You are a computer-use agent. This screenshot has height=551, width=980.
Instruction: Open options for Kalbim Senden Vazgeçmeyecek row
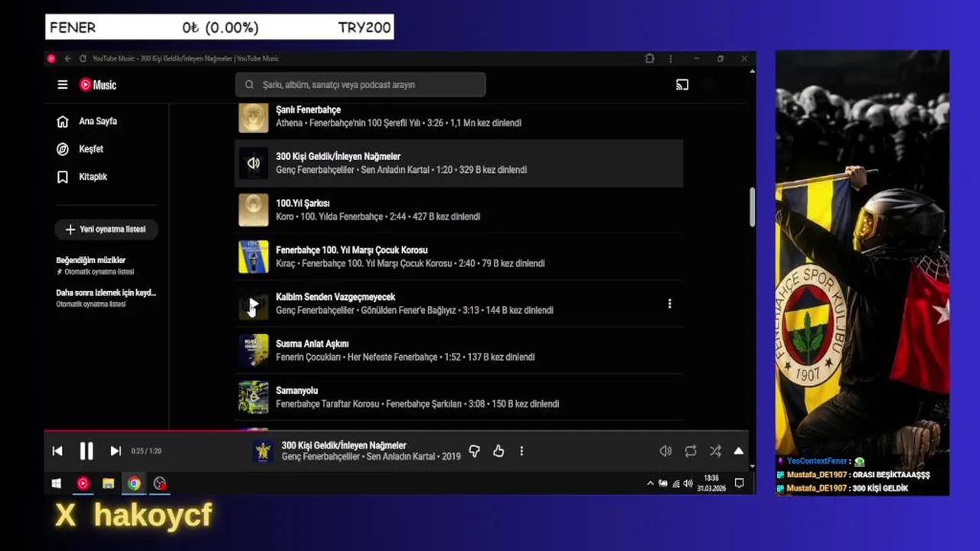pyautogui.click(x=670, y=304)
